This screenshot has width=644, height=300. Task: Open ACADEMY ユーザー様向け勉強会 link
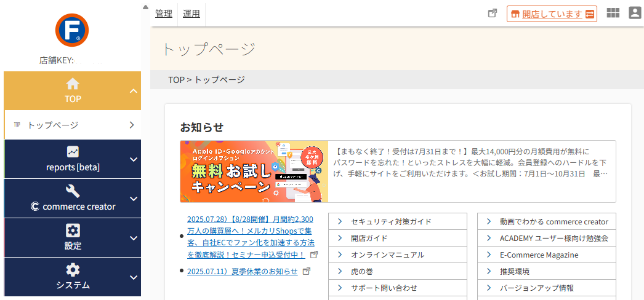(553, 238)
